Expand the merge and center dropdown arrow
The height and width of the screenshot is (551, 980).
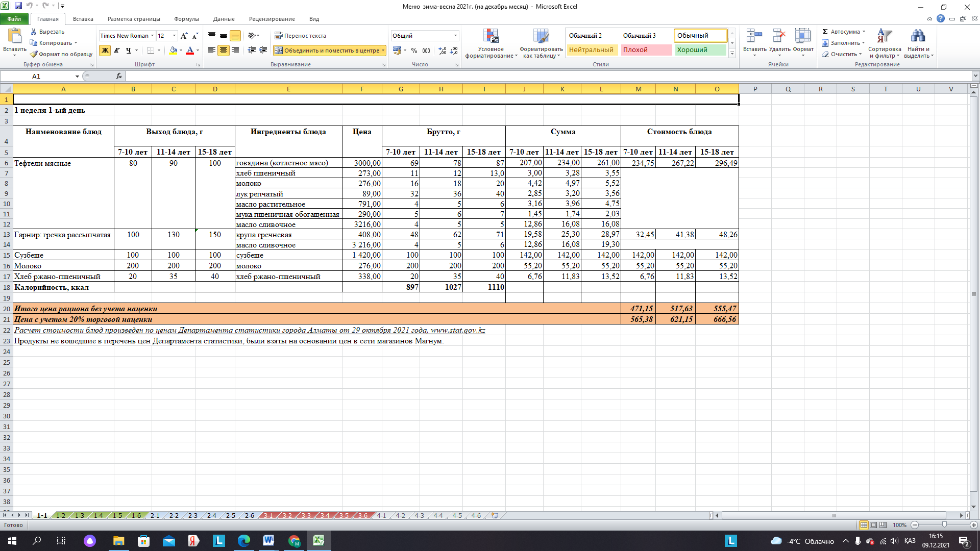383,51
